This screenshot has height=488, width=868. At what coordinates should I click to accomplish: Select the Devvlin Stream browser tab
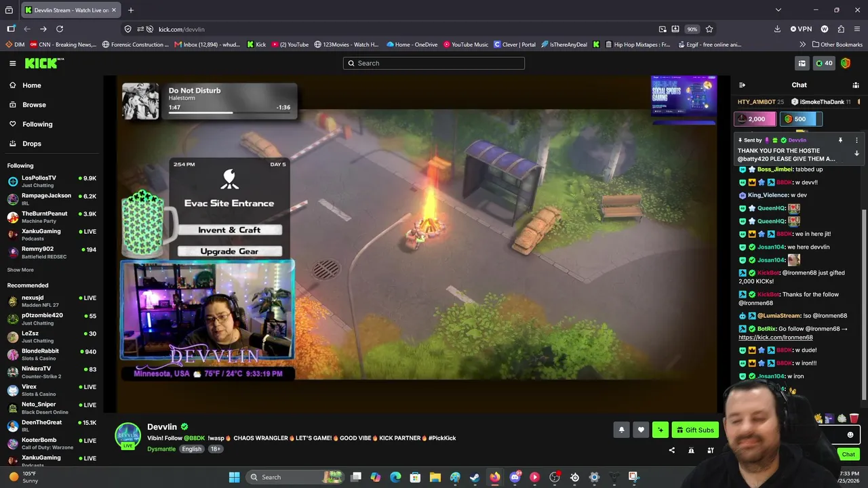click(71, 10)
